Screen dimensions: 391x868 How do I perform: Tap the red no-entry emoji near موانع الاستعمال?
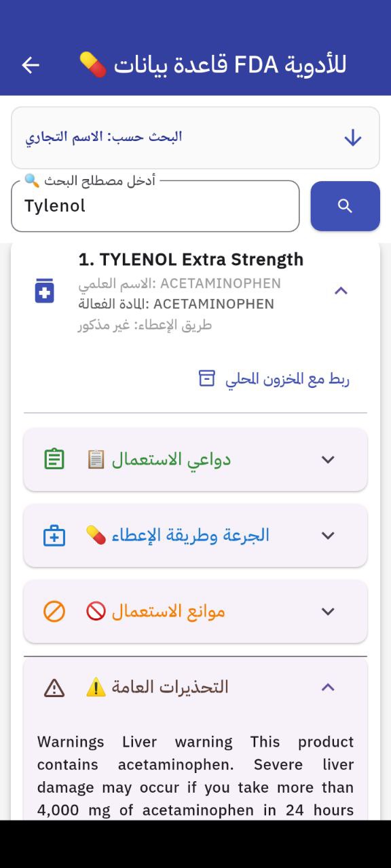pyautogui.click(x=96, y=611)
